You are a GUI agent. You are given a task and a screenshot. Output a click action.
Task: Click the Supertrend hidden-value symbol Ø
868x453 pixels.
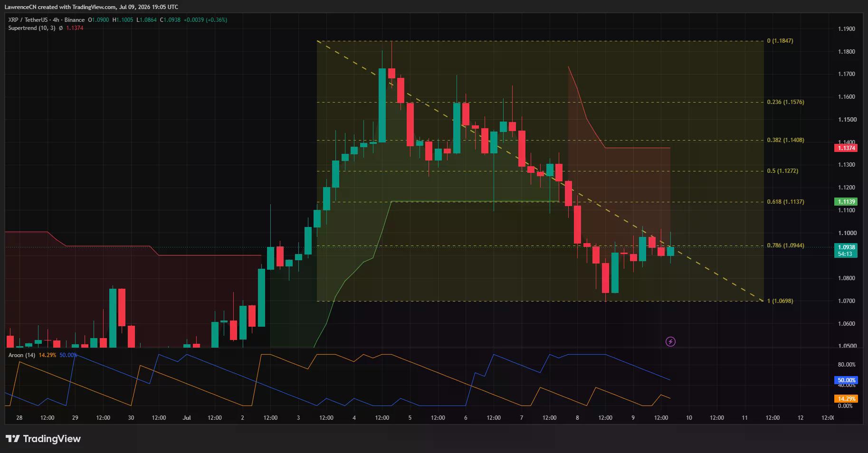61,28
